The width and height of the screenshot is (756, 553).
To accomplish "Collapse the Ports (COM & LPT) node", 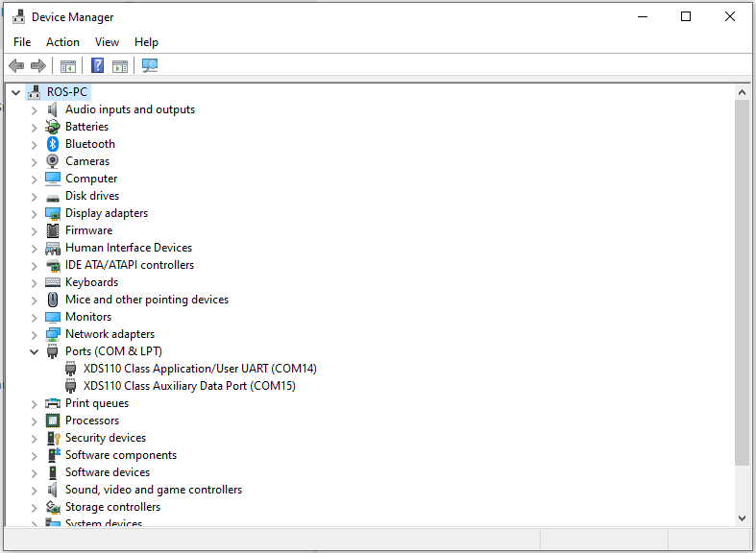I will pos(34,351).
